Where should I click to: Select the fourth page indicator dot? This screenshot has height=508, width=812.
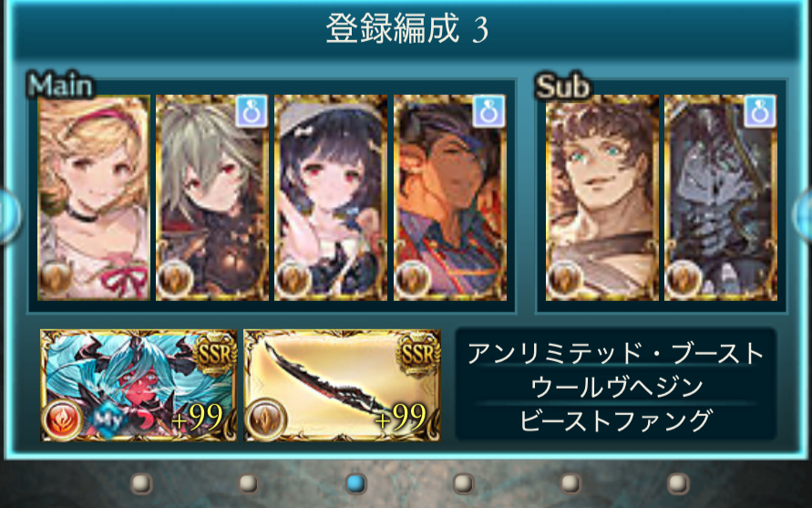tap(464, 483)
